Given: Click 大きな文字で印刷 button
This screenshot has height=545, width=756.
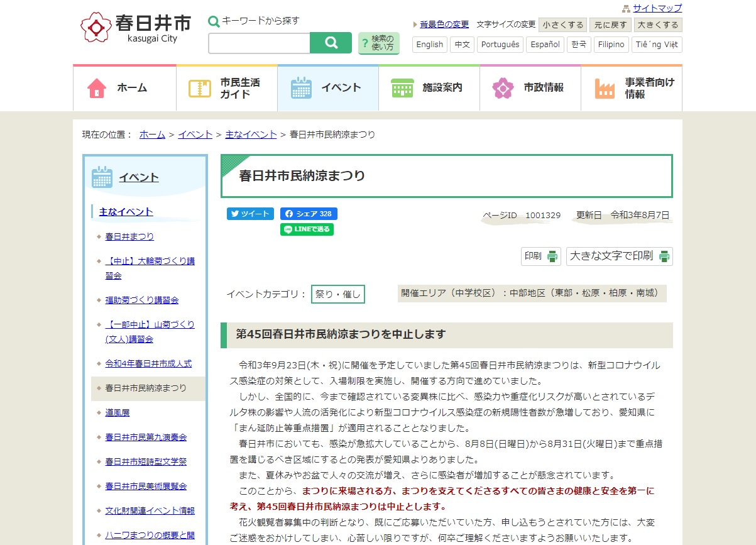Looking at the screenshot, I should pyautogui.click(x=620, y=256).
